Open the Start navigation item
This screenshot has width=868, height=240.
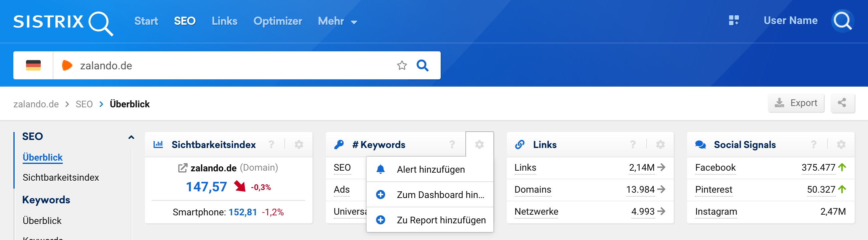click(x=146, y=21)
